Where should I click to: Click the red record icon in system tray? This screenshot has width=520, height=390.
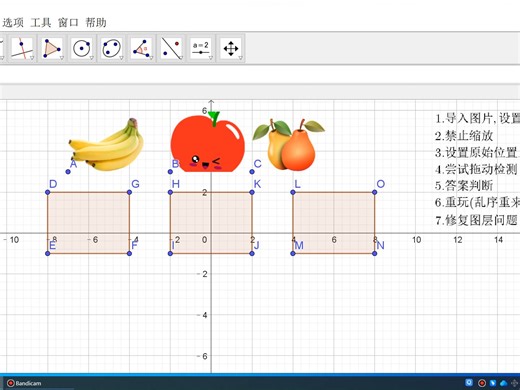(482, 383)
